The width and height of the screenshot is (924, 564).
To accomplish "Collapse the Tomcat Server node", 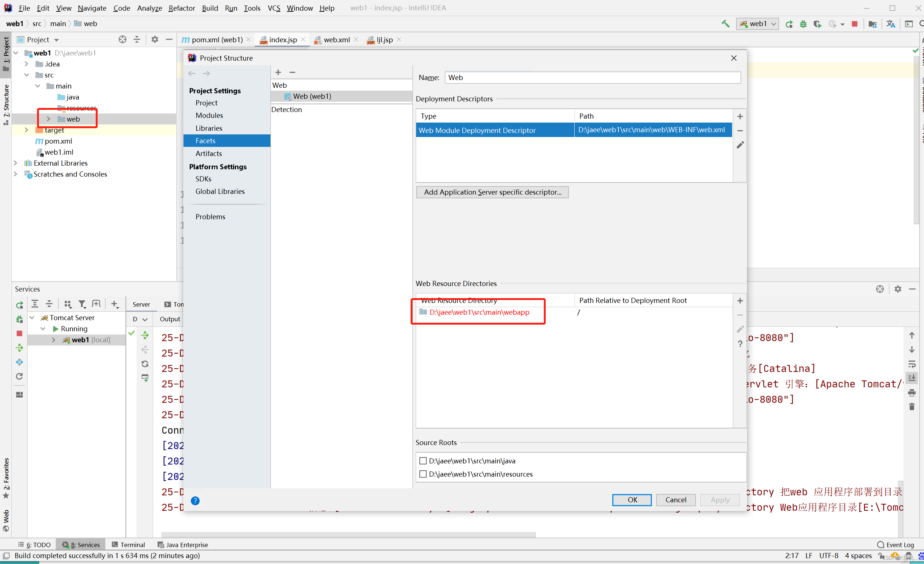I will click(32, 318).
